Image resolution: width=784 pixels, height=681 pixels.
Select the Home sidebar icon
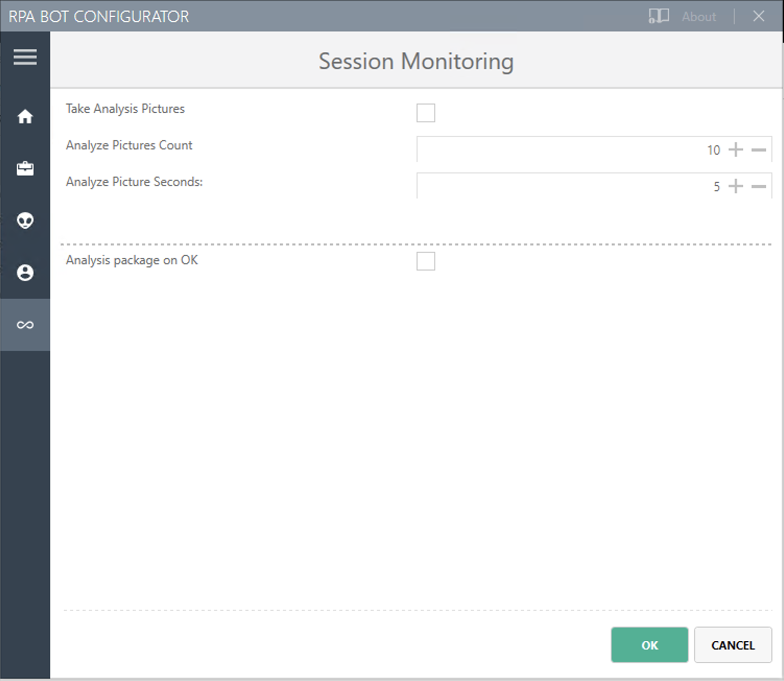click(x=25, y=116)
